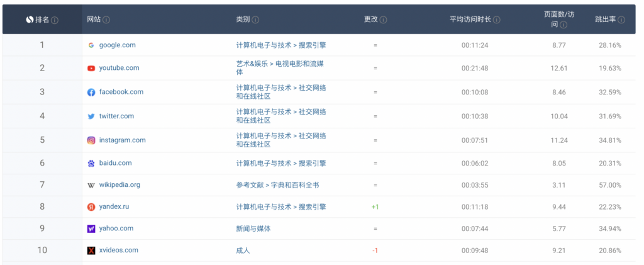644x265 pixels.
Task: Click the 12.61 pages per visit value
Action: click(x=559, y=68)
